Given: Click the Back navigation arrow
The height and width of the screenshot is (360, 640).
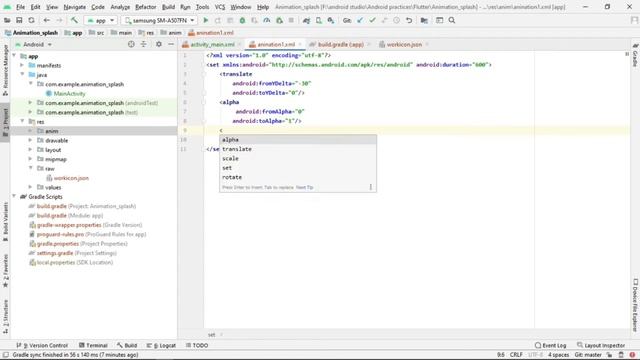Looking at the screenshot, I should (47, 20).
